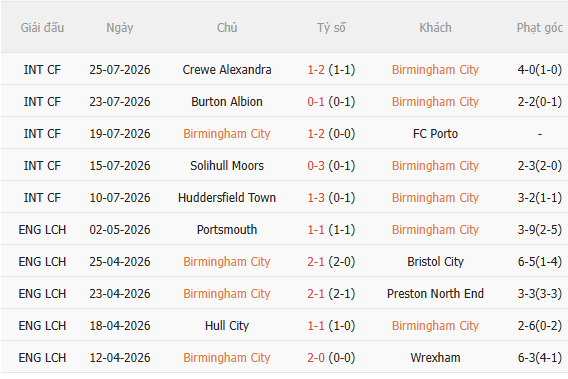Open the 1-2 score against Crewe Alexandra
The image size is (568, 379).
(x=316, y=70)
